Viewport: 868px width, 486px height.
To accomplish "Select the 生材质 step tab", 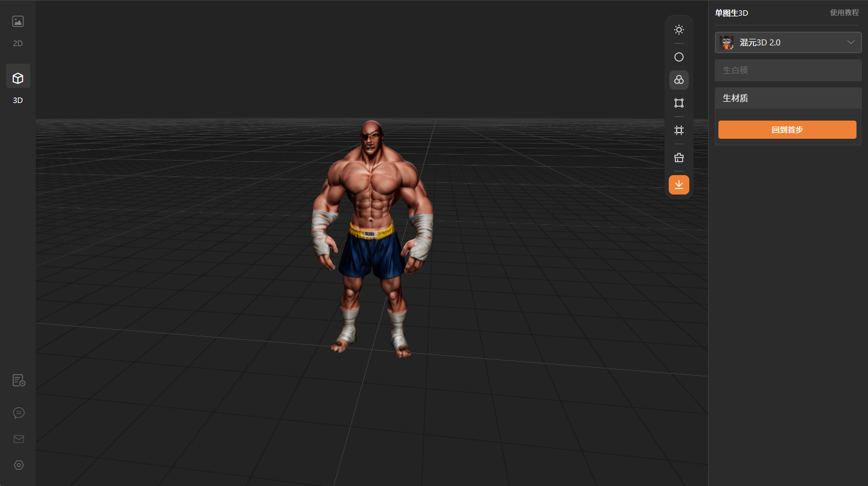I will [x=788, y=98].
